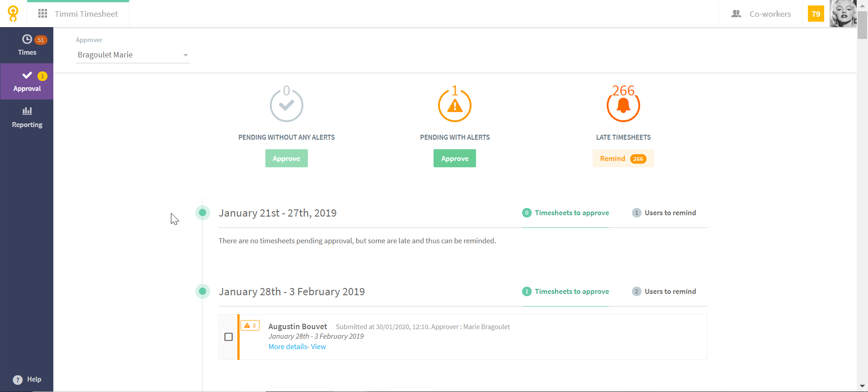Open the Approval checkmark section
Image resolution: width=868 pixels, height=392 pixels.
27,81
